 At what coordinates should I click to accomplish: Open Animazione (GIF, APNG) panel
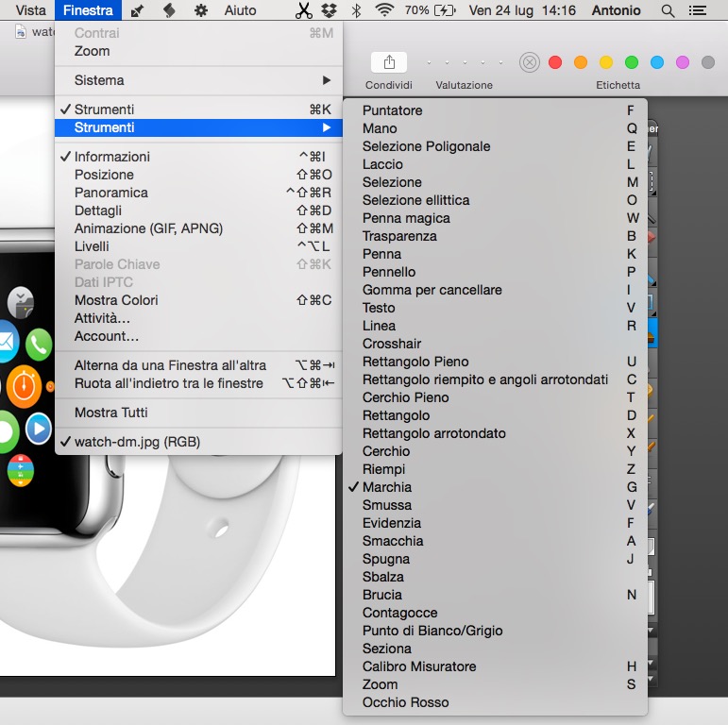click(198, 228)
